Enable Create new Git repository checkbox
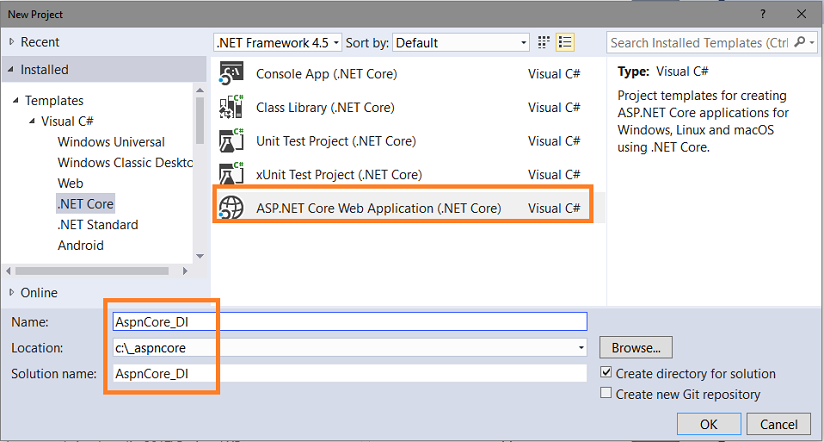Screen dimensions: 824x442 tap(606, 393)
